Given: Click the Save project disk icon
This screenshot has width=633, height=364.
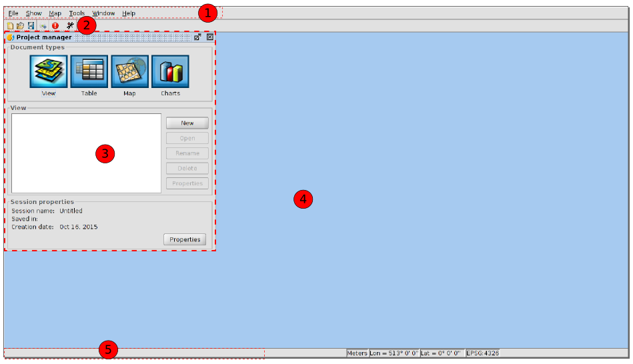Looking at the screenshot, I should tap(31, 26).
